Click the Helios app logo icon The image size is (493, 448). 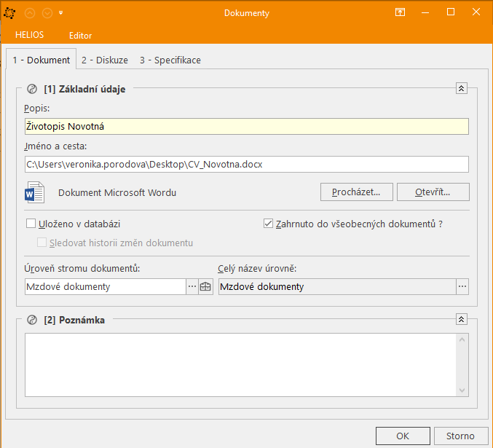[x=10, y=12]
